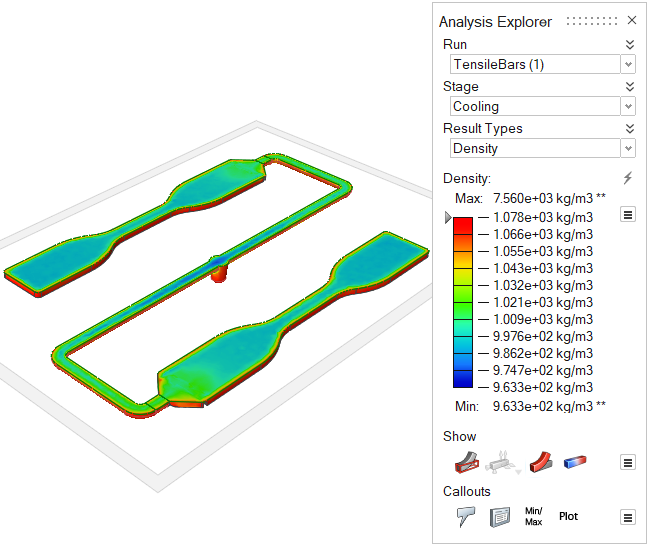650x546 pixels.
Task: Click the Plot callout button
Action: pyautogui.click(x=568, y=517)
